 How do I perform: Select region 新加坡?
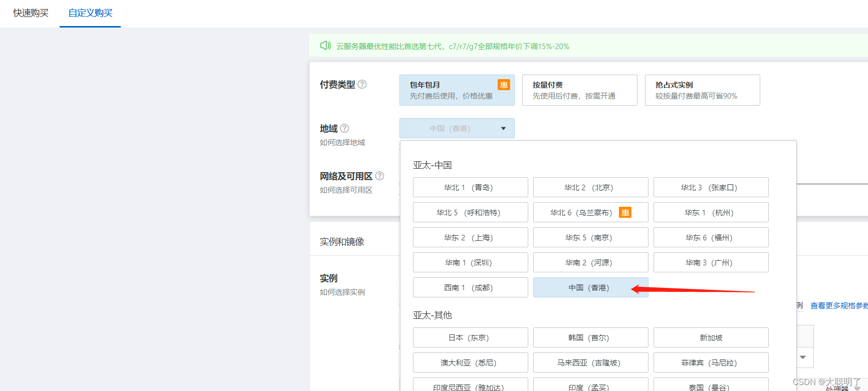pyautogui.click(x=711, y=337)
